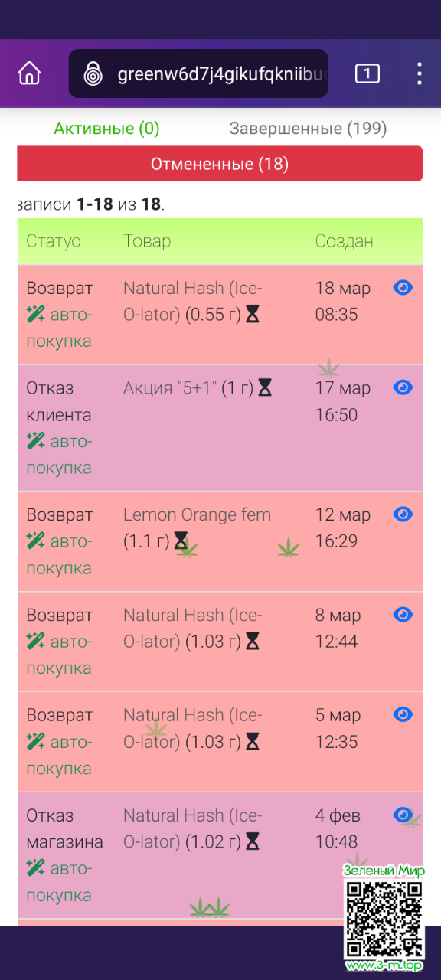View the 18 мар order eye icon
This screenshot has width=441, height=980.
[x=403, y=287]
